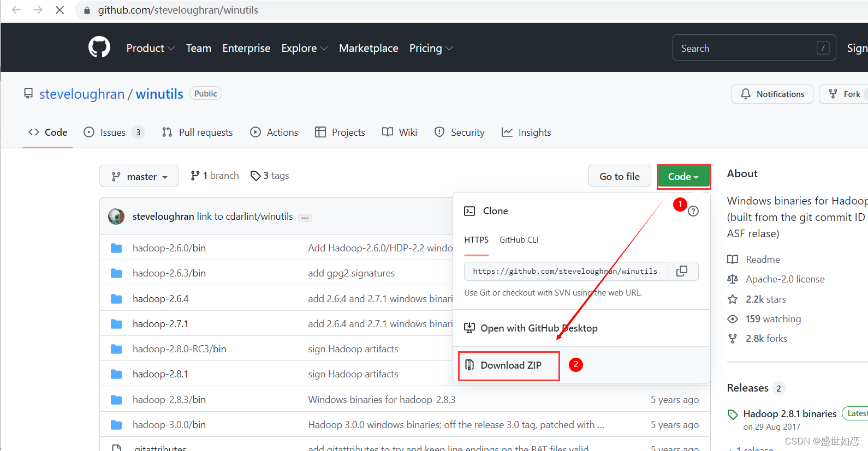Open the Product dropdown menu
This screenshot has height=451, width=868.
(x=151, y=48)
